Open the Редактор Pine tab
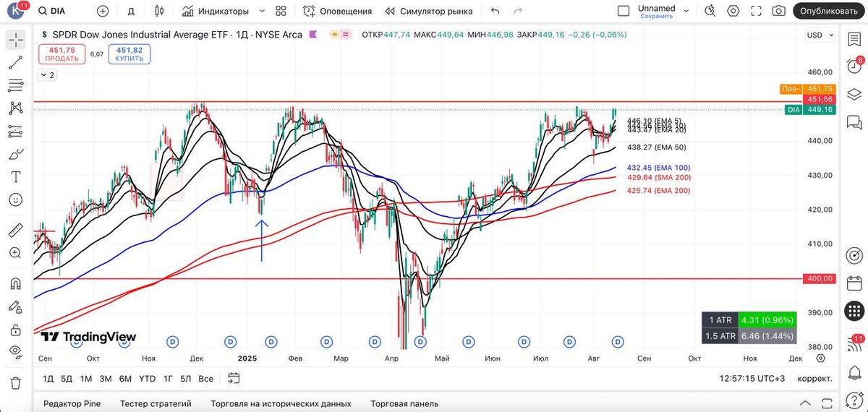The height and width of the screenshot is (412, 868). tap(72, 404)
